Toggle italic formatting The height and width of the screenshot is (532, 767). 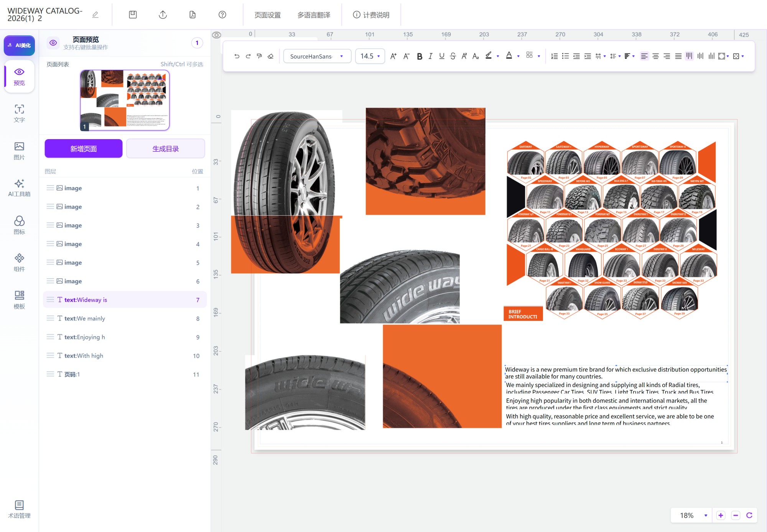(430, 56)
